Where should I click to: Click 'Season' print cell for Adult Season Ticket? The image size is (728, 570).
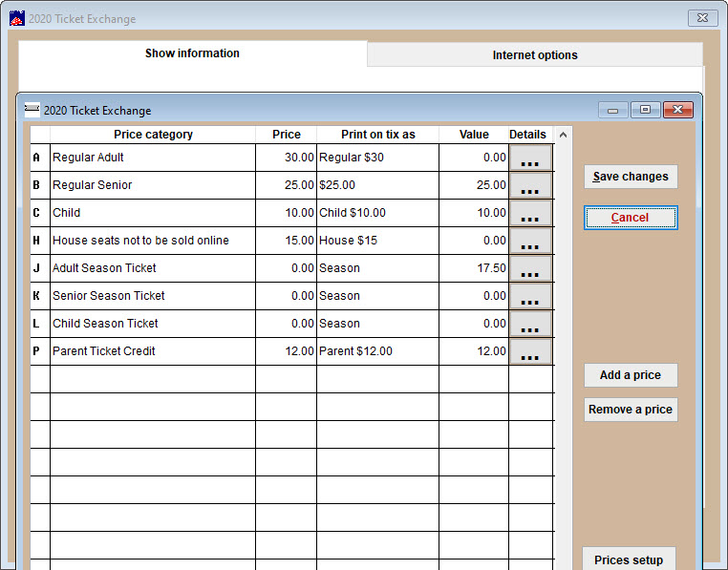coord(378,268)
